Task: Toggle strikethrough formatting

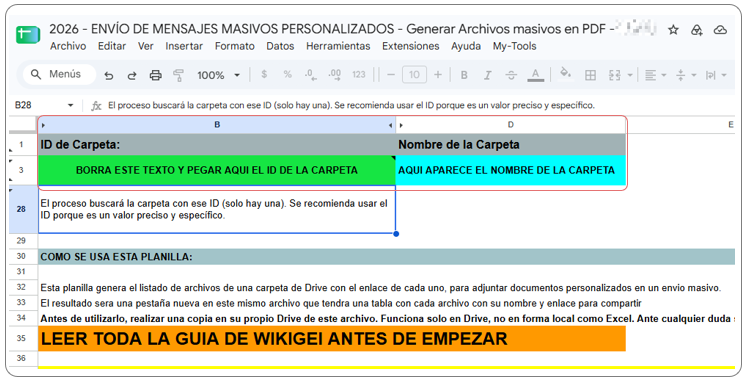Action: pos(511,75)
